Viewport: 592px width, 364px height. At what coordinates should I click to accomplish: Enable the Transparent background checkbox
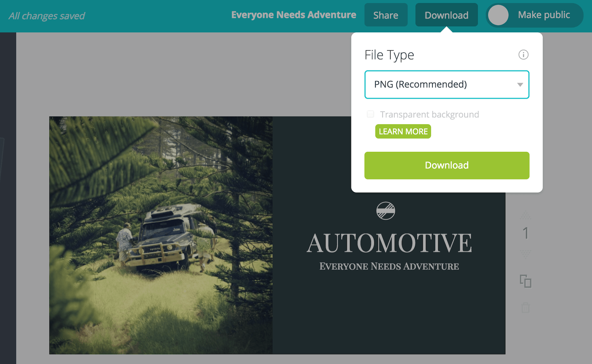click(x=370, y=114)
